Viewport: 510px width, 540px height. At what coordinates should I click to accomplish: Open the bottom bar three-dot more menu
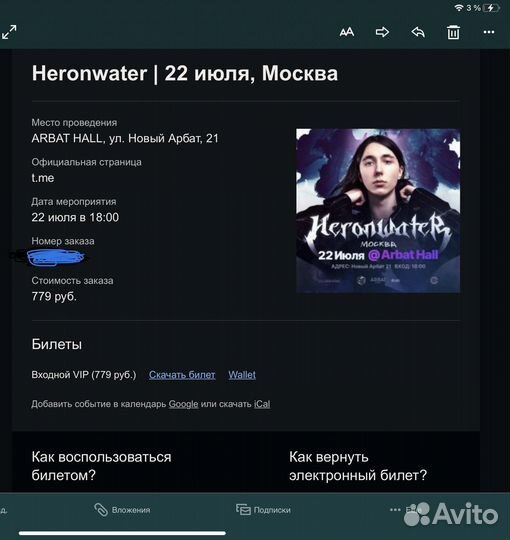pos(395,510)
